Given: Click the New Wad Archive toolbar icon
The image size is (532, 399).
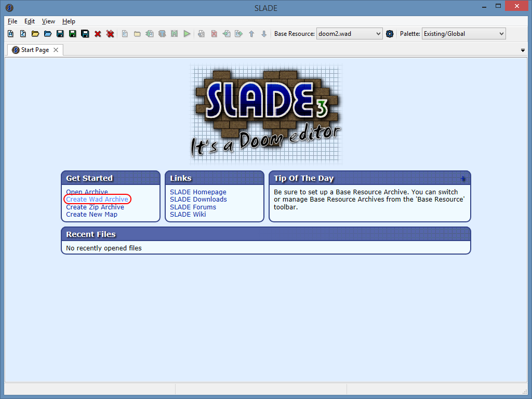Looking at the screenshot, I should click(10, 34).
